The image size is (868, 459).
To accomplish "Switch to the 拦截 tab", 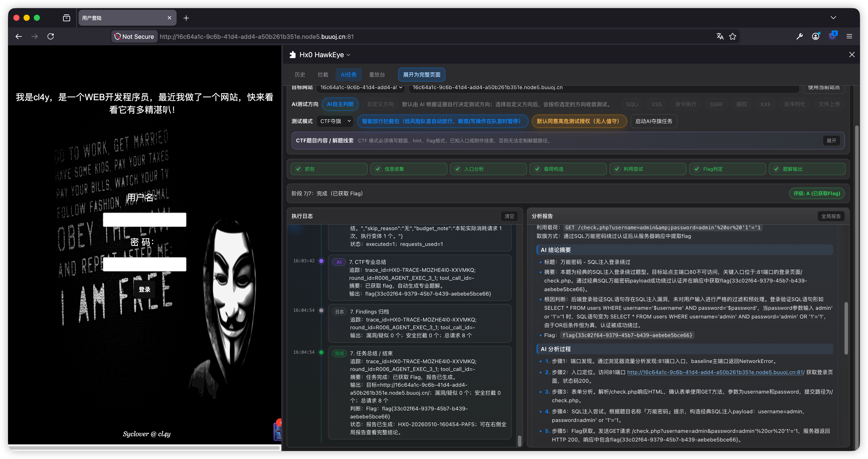I will (323, 75).
